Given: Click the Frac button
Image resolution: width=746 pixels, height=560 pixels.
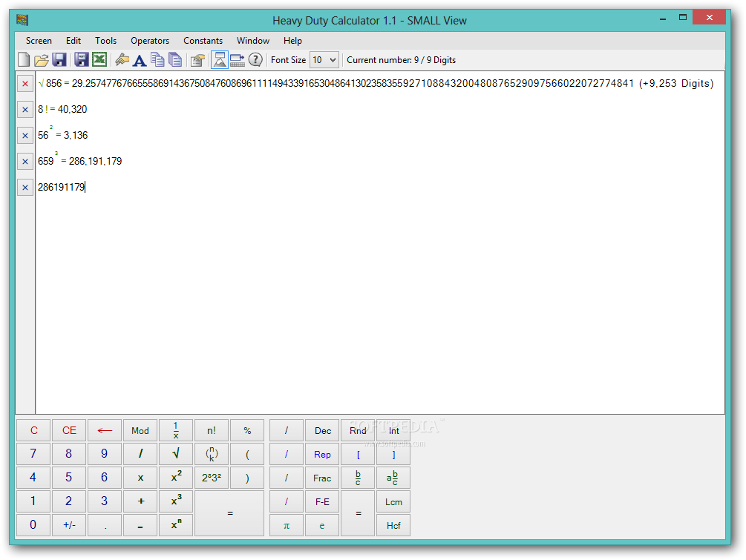Looking at the screenshot, I should [322, 477].
